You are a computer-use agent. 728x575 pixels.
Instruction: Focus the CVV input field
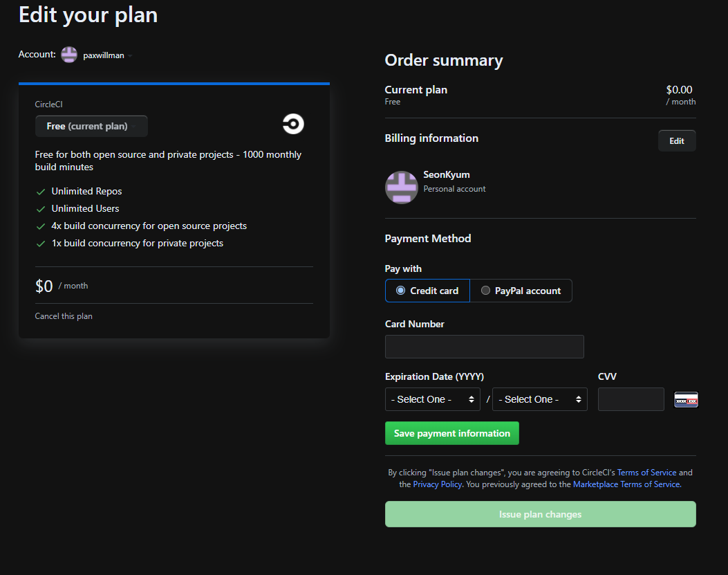pyautogui.click(x=631, y=399)
